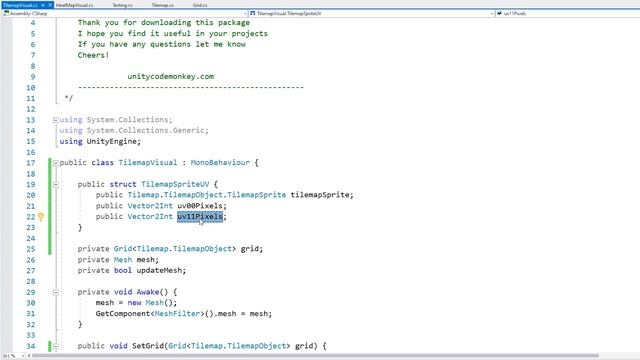Click the grid variable name on line 25

pyautogui.click(x=249, y=249)
